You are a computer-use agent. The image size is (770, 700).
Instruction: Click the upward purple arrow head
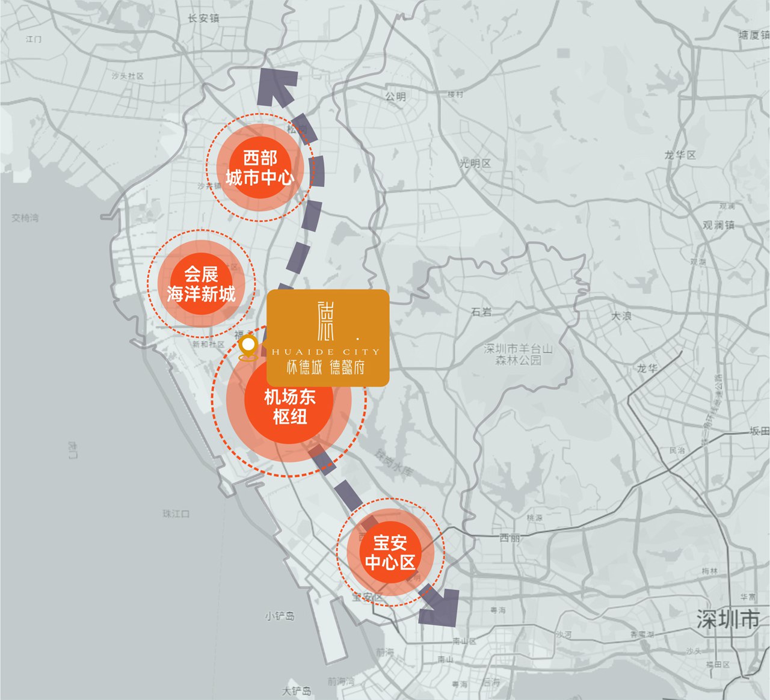point(276,87)
